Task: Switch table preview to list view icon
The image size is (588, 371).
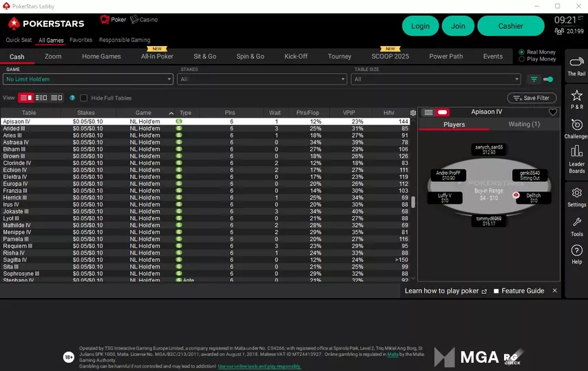Action: [428, 112]
